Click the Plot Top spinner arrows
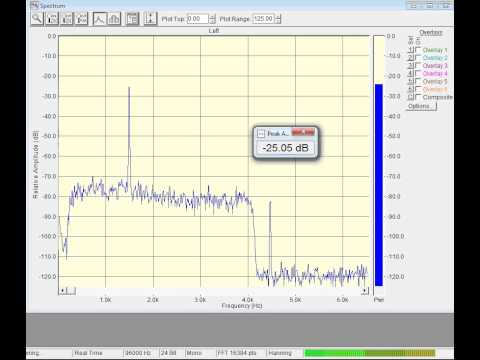The height and width of the screenshot is (360, 480). pyautogui.click(x=213, y=19)
